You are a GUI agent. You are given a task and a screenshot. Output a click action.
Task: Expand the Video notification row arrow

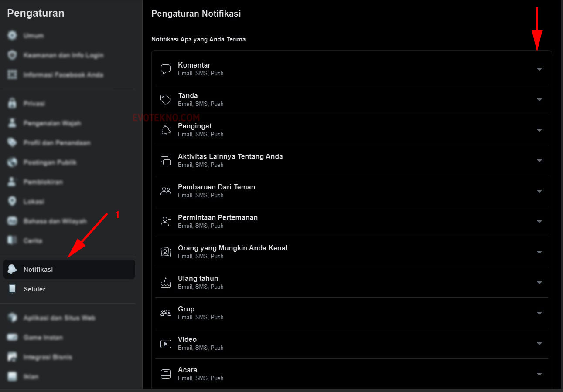coord(539,344)
